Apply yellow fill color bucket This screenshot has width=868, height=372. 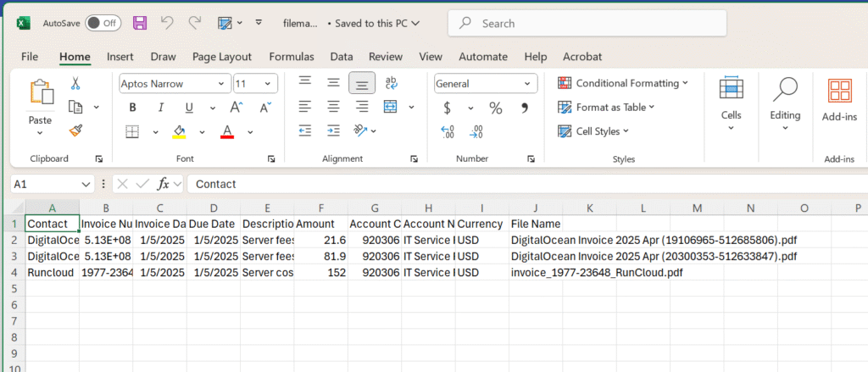[180, 131]
